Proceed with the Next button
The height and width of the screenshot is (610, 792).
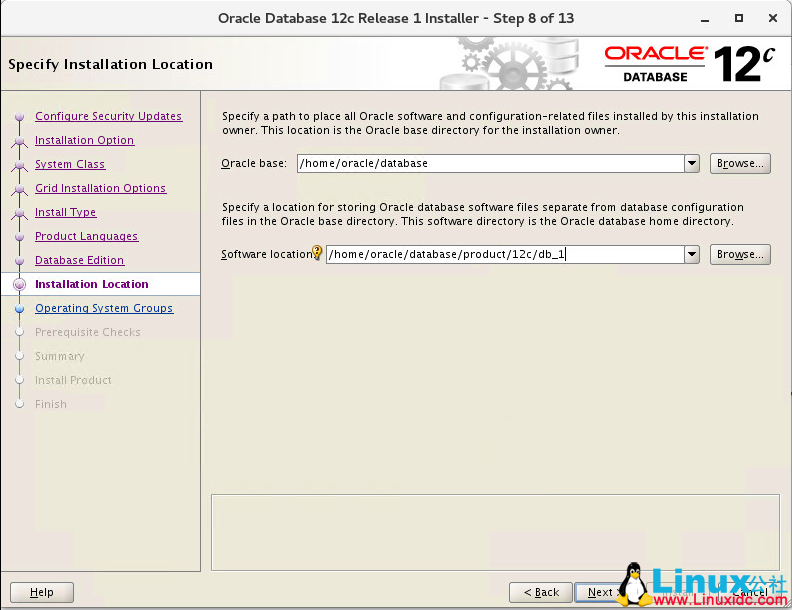601,592
